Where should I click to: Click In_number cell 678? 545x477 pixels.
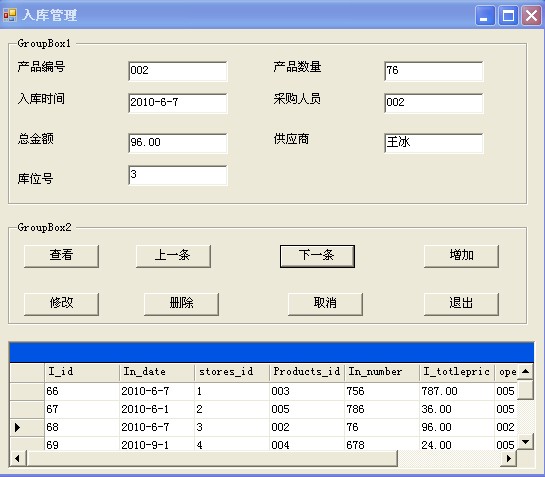tap(382, 444)
